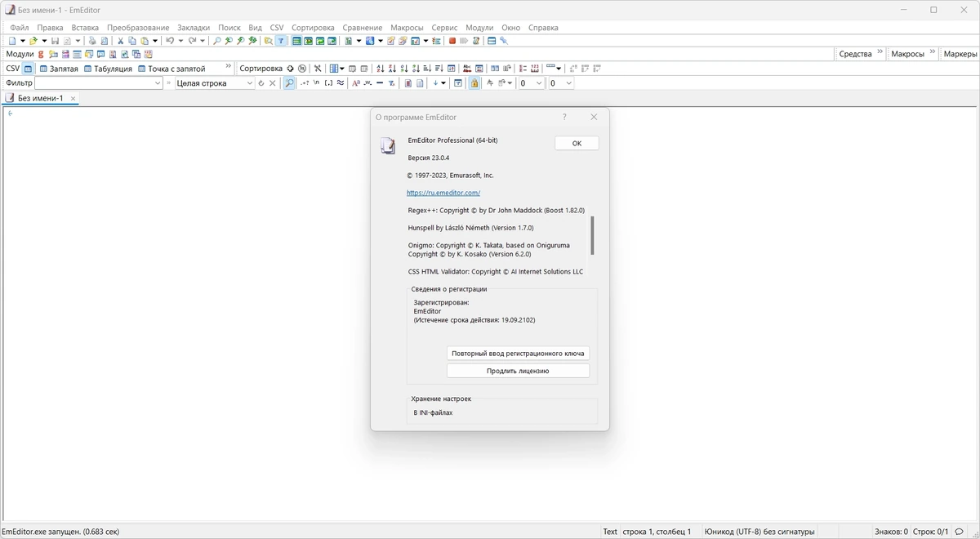Click the Paste clipboard icon
Viewport: 980px width, 539px height.
click(x=145, y=41)
